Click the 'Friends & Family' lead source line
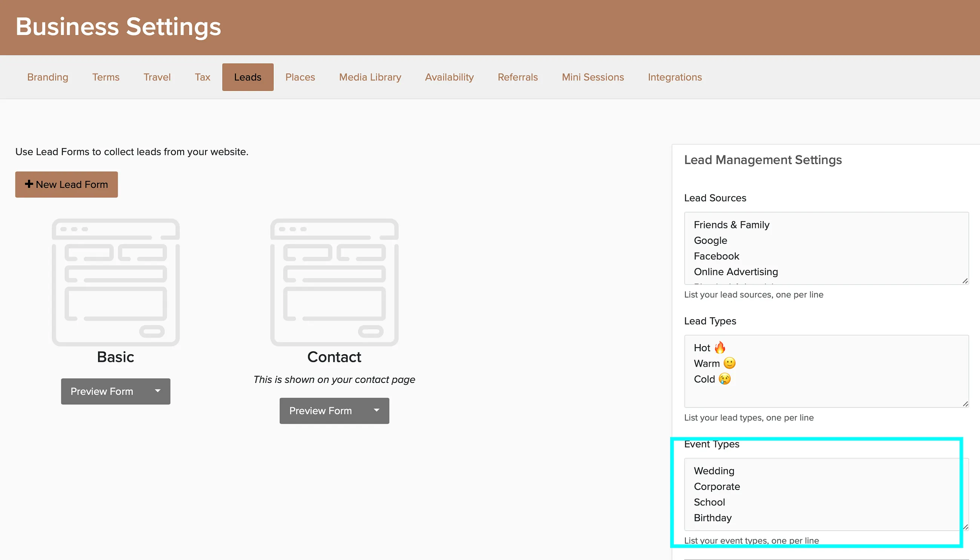The width and height of the screenshot is (980, 560). (x=732, y=225)
